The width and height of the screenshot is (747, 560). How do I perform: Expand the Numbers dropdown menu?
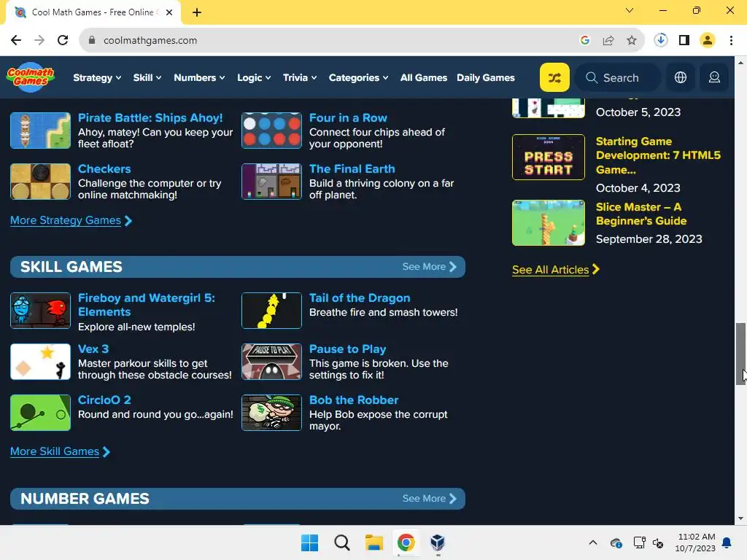coord(199,77)
